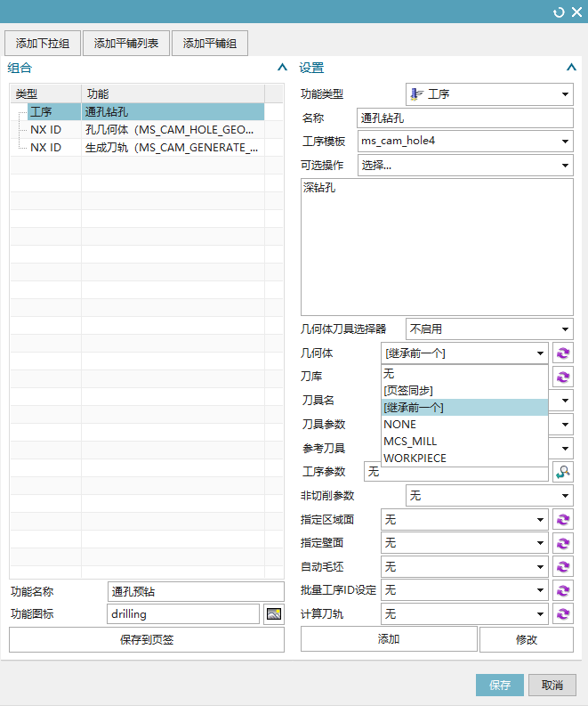Select WORKPIECE in the 几何体 list
The width and height of the screenshot is (588, 706).
pyautogui.click(x=464, y=458)
